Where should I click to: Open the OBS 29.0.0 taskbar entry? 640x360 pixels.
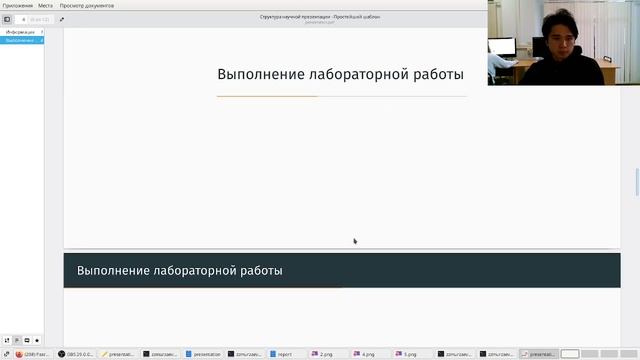pyautogui.click(x=76, y=354)
